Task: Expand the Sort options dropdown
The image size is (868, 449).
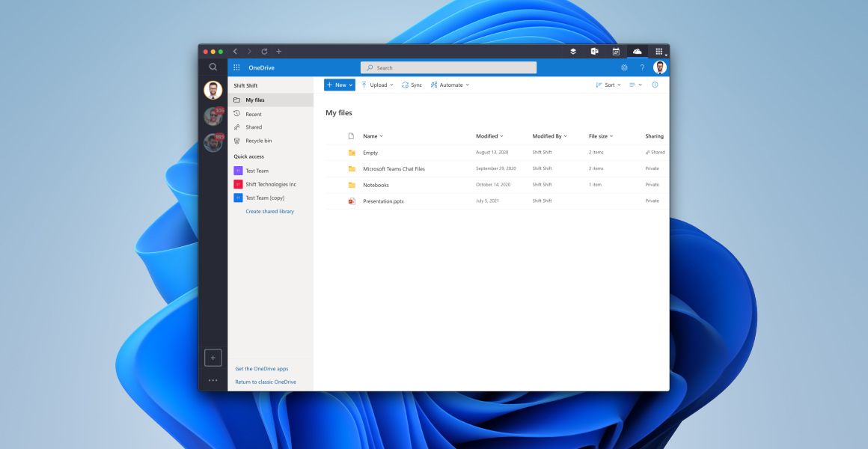Action: click(x=608, y=85)
